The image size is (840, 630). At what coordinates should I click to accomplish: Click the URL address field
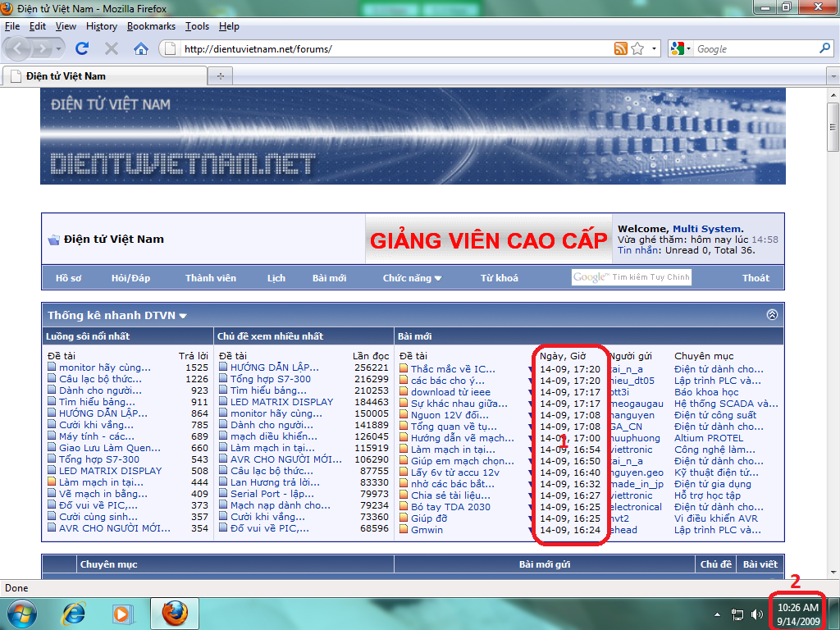(x=396, y=48)
